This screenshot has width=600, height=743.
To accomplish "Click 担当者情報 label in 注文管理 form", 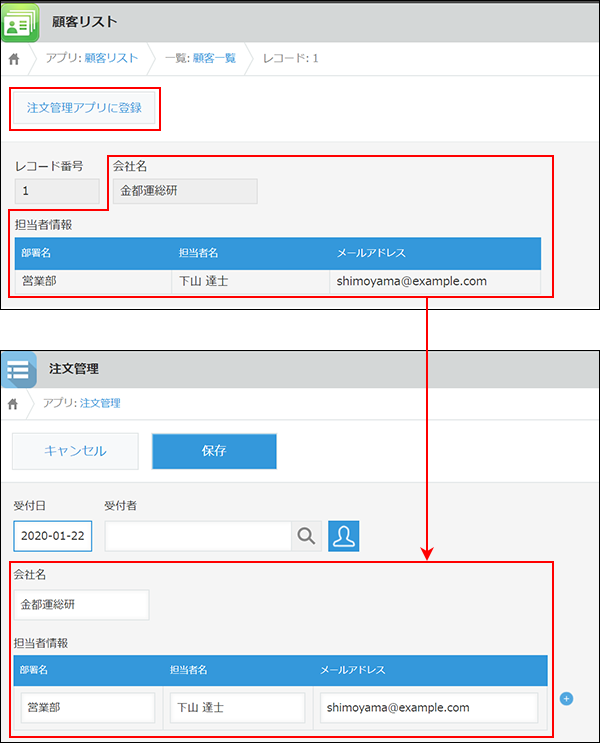I will click(x=41, y=643).
